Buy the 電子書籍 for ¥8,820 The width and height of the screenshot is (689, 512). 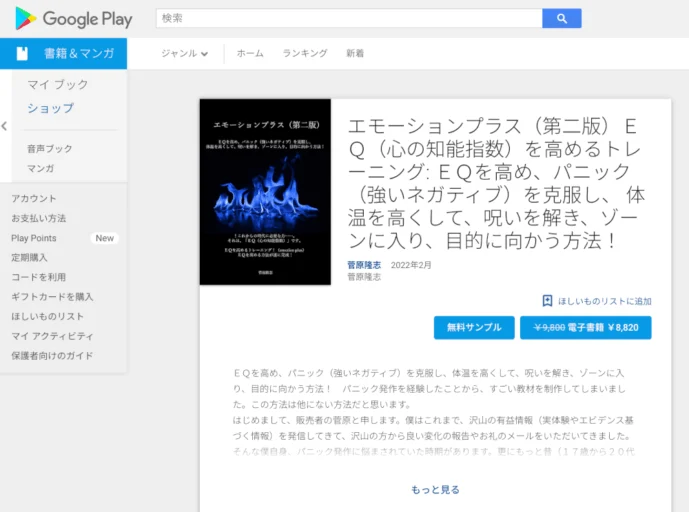pyautogui.click(x=585, y=327)
